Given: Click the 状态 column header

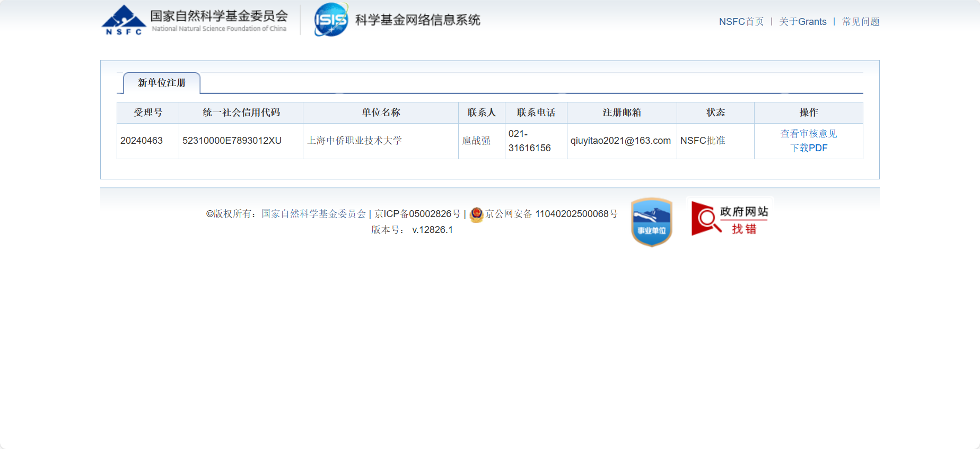Looking at the screenshot, I should pos(715,113).
